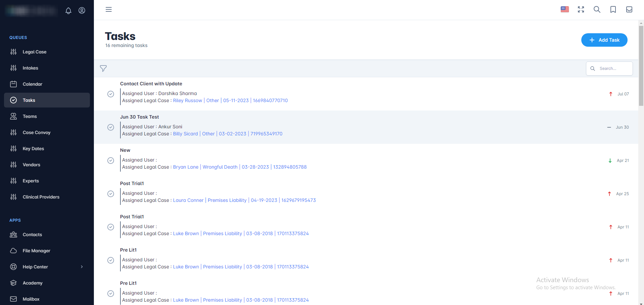This screenshot has width=644, height=305.
Task: Mark 'Jun 30 Task Test' task complete
Action: click(x=111, y=127)
